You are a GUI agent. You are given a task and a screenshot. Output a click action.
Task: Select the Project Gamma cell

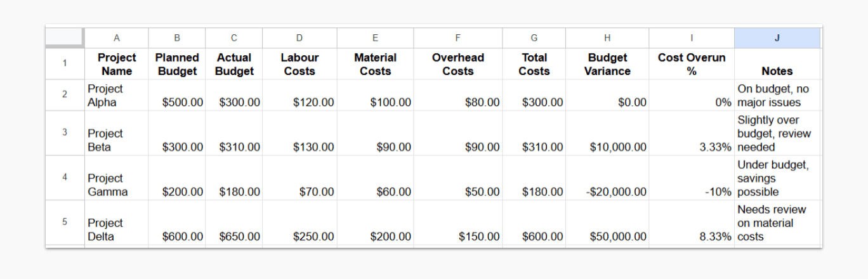point(116,185)
